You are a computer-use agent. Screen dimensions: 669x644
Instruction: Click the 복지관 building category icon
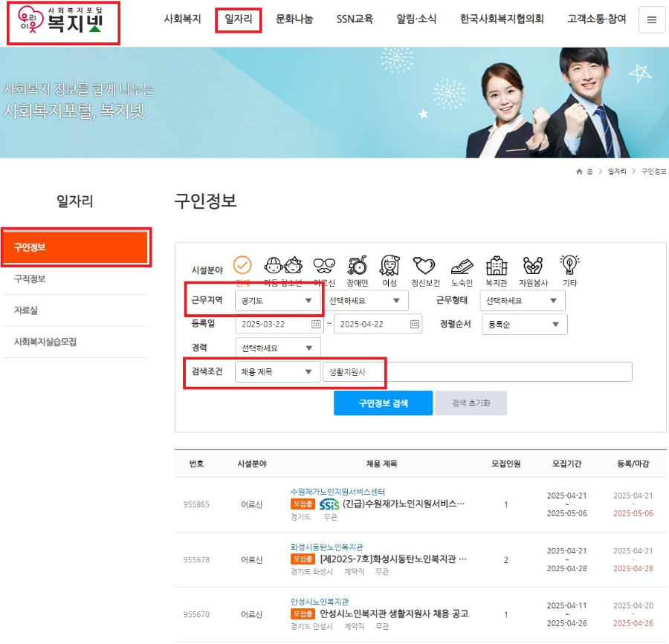pos(496,265)
